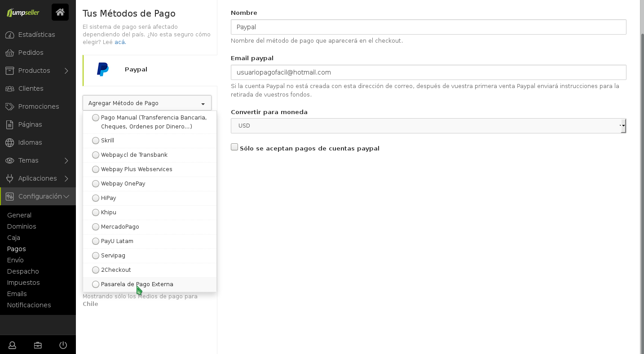This screenshot has height=354, width=644.
Task: Open the Convertir para moneda USD dropdown
Action: [428, 126]
